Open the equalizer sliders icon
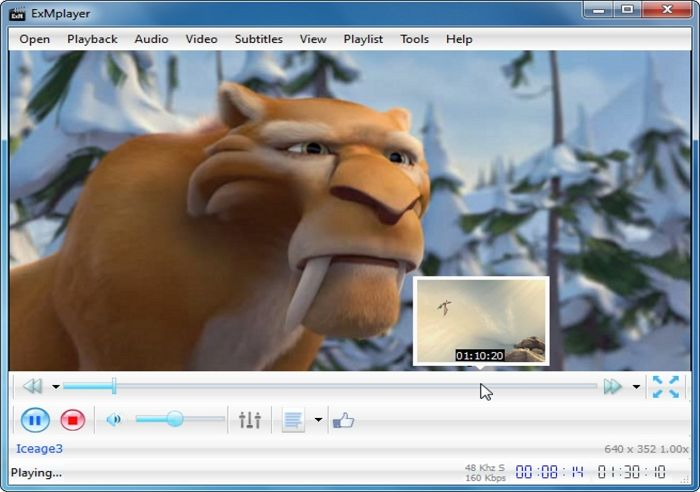 249,420
